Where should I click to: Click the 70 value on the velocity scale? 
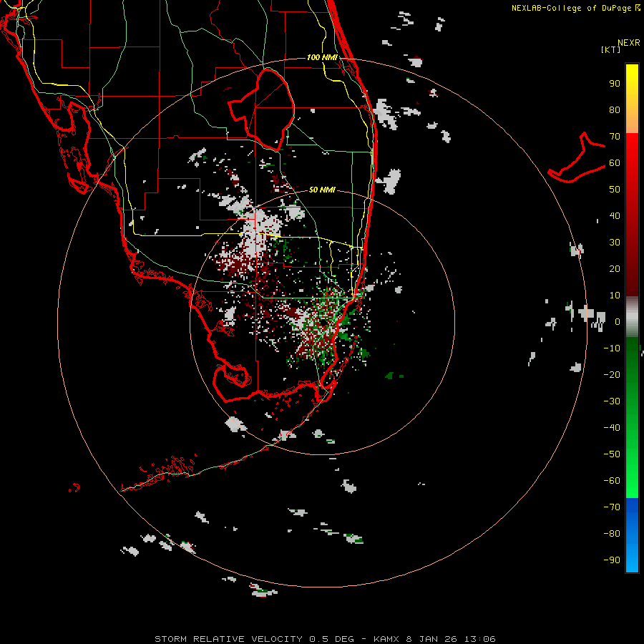click(x=615, y=137)
